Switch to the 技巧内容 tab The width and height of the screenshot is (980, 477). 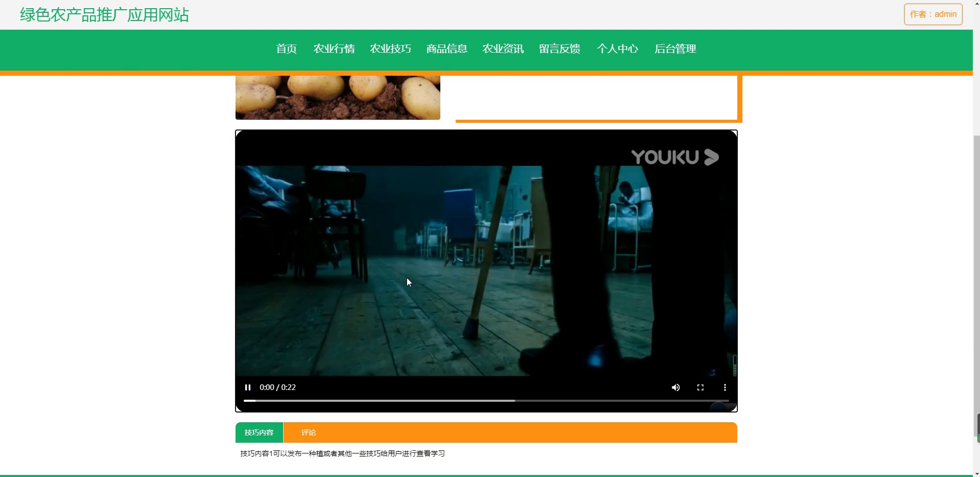(259, 432)
